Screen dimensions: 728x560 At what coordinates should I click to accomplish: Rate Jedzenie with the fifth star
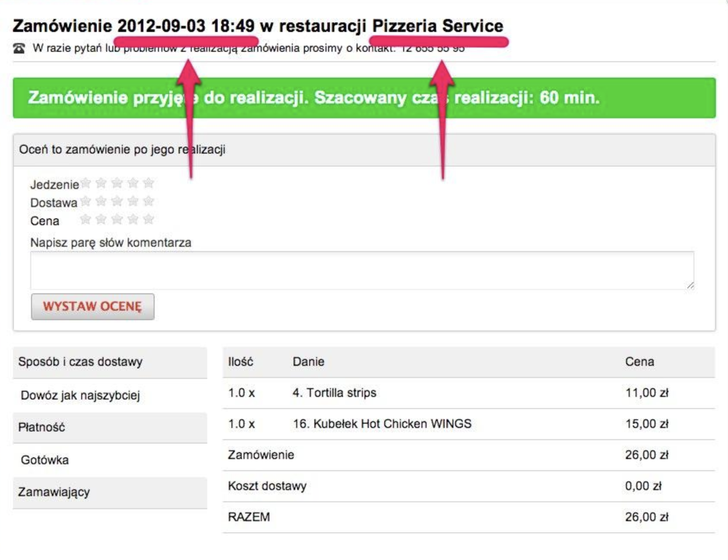pyautogui.click(x=149, y=183)
